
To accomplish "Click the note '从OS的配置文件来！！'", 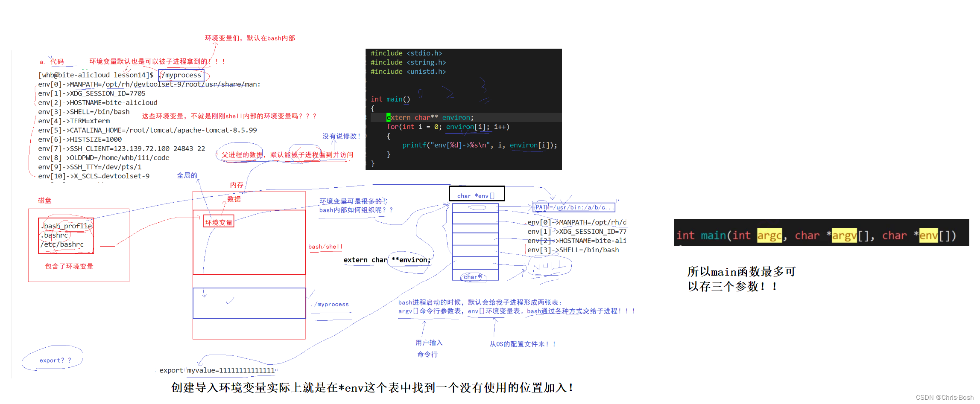I will pos(523,344).
